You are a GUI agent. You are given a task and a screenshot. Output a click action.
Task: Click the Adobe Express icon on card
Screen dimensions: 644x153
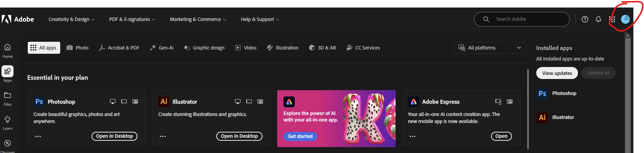[x=413, y=102]
